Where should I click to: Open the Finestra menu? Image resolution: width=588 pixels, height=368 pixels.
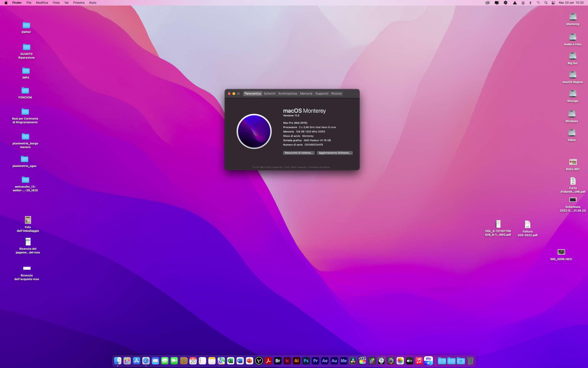pyautogui.click(x=78, y=3)
